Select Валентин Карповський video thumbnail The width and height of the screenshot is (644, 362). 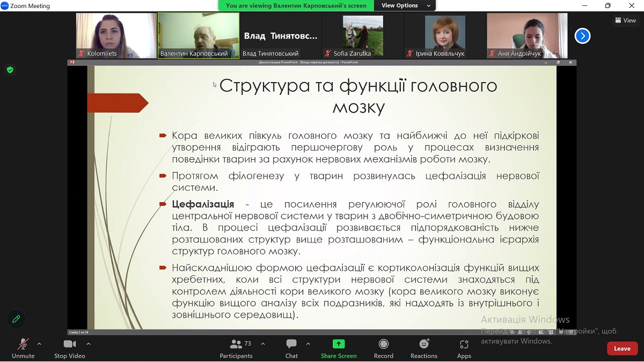(198, 35)
